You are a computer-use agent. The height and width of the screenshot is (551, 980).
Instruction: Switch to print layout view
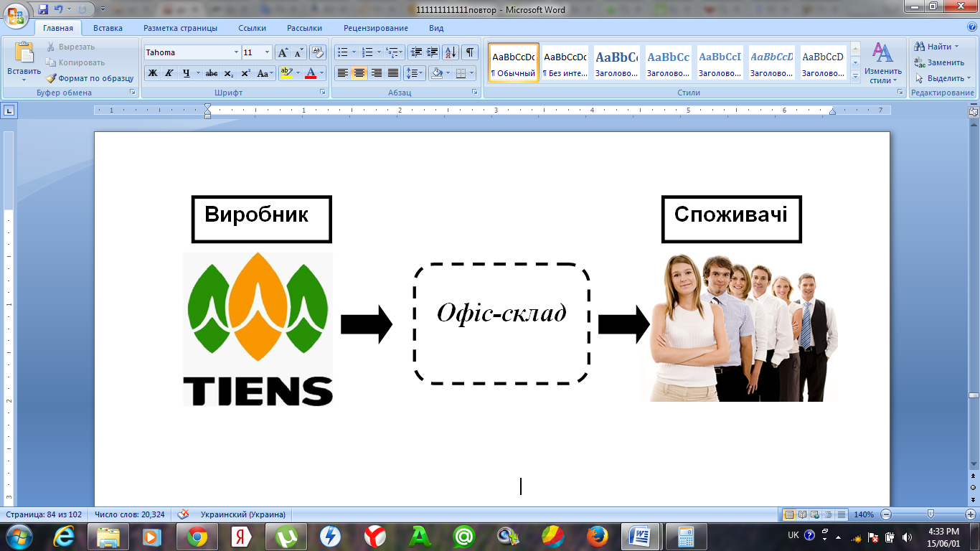[789, 514]
